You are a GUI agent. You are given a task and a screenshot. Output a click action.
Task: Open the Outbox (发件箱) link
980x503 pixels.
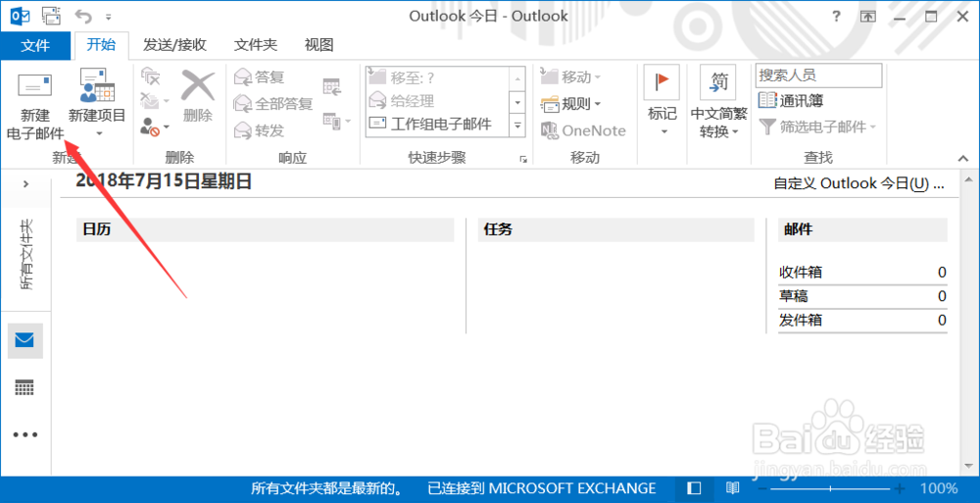801,321
